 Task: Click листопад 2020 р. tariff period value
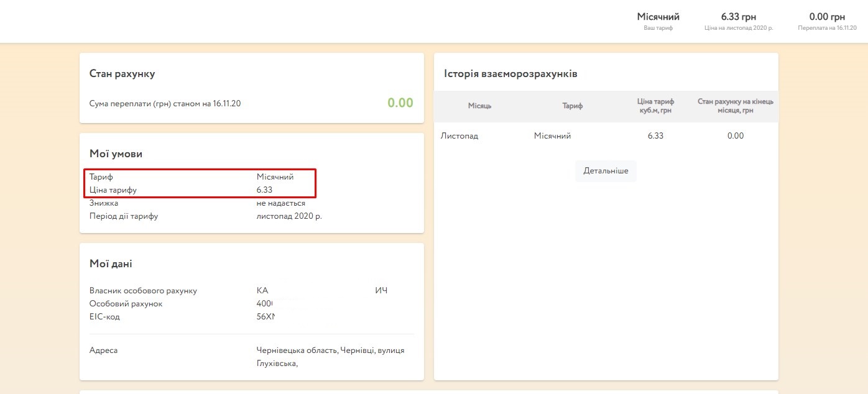point(289,216)
